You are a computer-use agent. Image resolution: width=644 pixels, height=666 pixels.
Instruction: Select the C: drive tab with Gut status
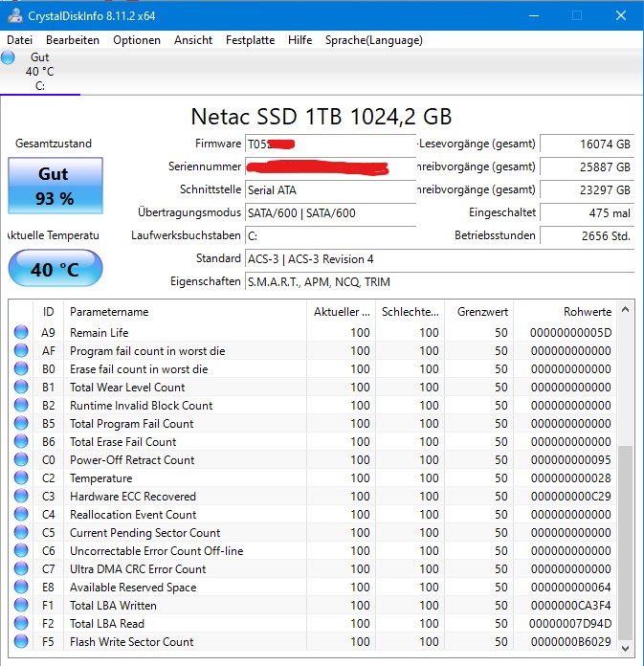[x=40, y=72]
